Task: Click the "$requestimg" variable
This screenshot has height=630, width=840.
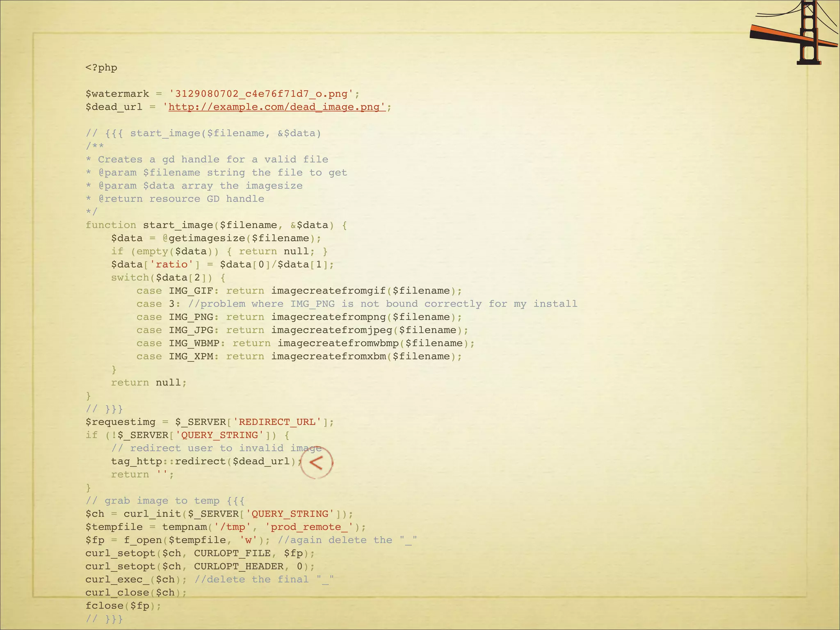Action: 121,422
